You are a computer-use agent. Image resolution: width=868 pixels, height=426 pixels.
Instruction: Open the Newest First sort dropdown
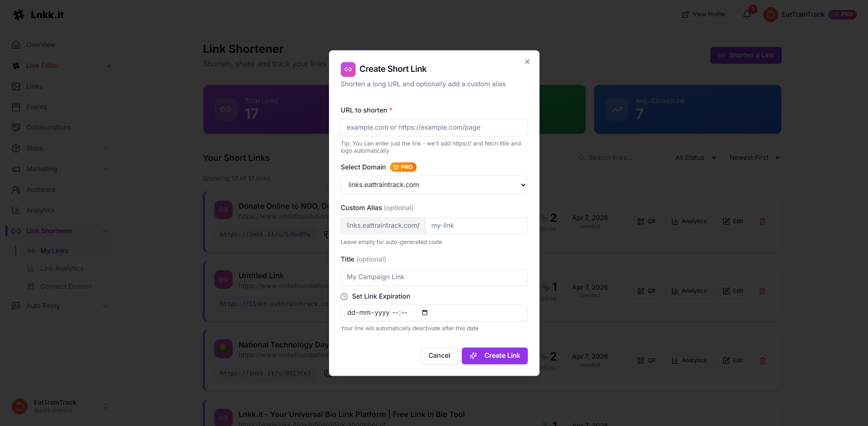[x=754, y=158]
